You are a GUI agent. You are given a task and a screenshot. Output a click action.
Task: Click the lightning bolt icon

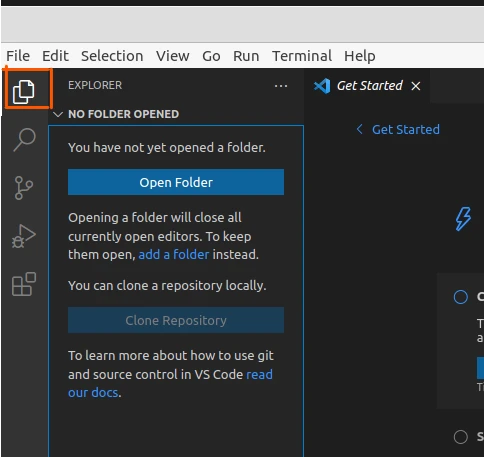click(x=463, y=219)
